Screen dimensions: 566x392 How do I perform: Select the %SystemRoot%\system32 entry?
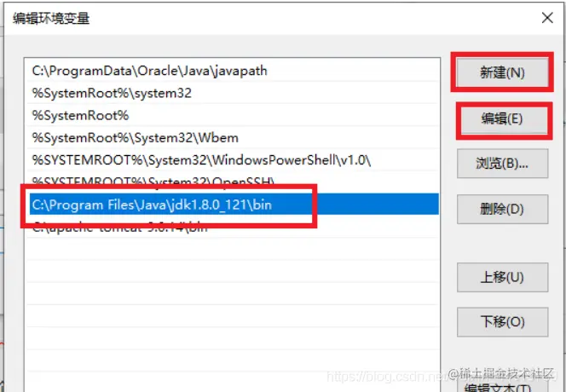point(233,93)
